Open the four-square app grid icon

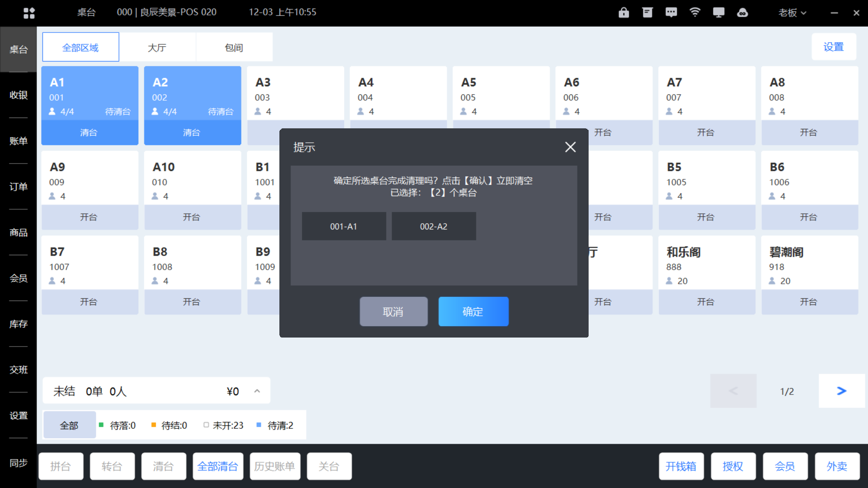coord(29,13)
